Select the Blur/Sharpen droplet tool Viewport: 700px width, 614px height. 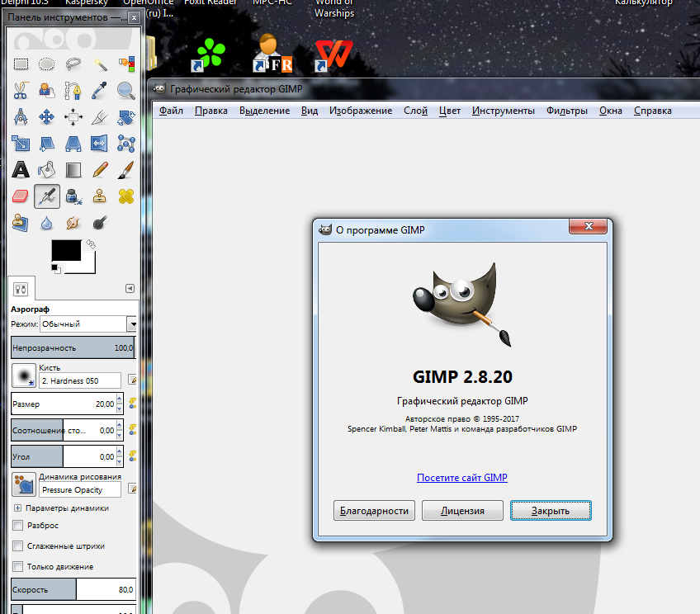pyautogui.click(x=46, y=223)
